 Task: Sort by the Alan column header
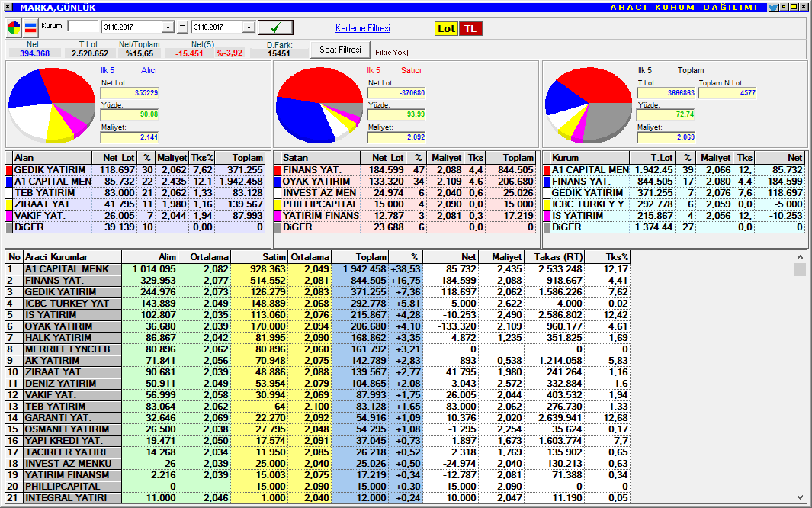(x=53, y=157)
